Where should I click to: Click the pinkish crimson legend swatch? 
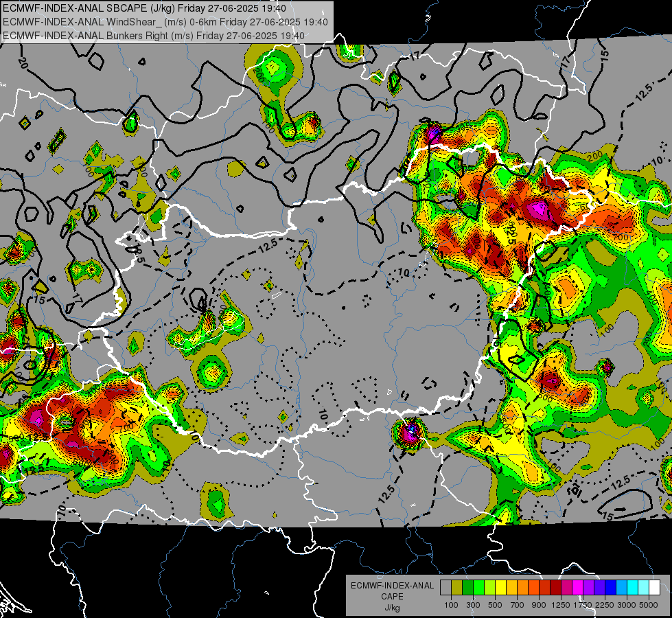(x=566, y=588)
